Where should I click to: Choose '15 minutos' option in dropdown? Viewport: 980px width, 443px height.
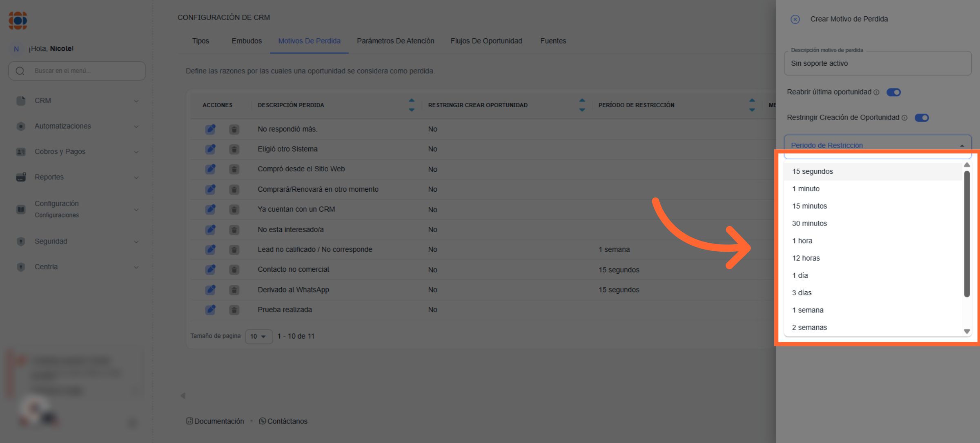[809, 206]
